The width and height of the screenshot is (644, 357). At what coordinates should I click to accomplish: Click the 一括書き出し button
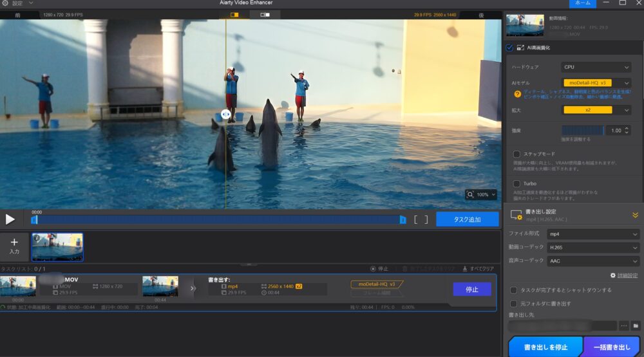coord(613,347)
